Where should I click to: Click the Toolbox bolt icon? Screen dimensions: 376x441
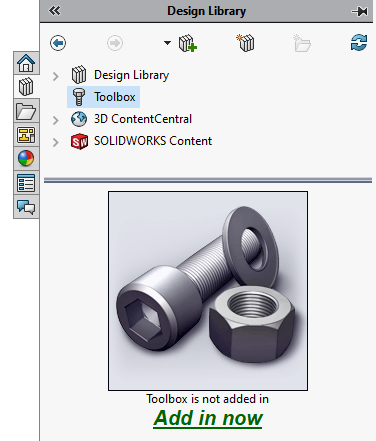point(79,97)
